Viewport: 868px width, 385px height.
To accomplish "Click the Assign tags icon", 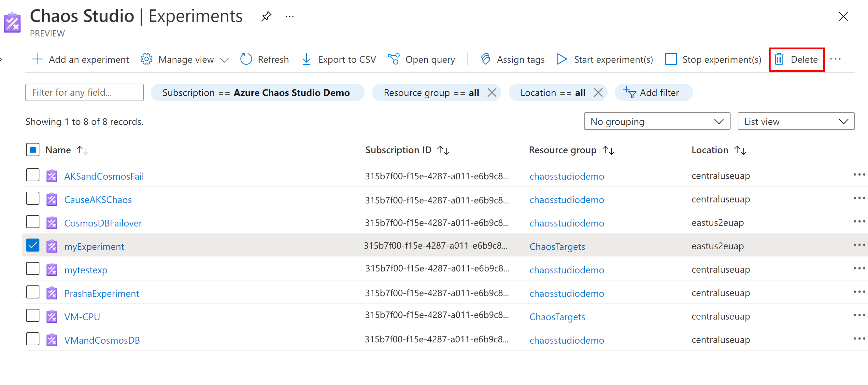I will 484,59.
